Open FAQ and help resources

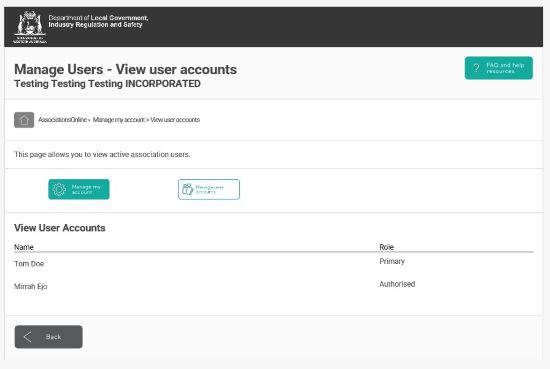click(498, 68)
